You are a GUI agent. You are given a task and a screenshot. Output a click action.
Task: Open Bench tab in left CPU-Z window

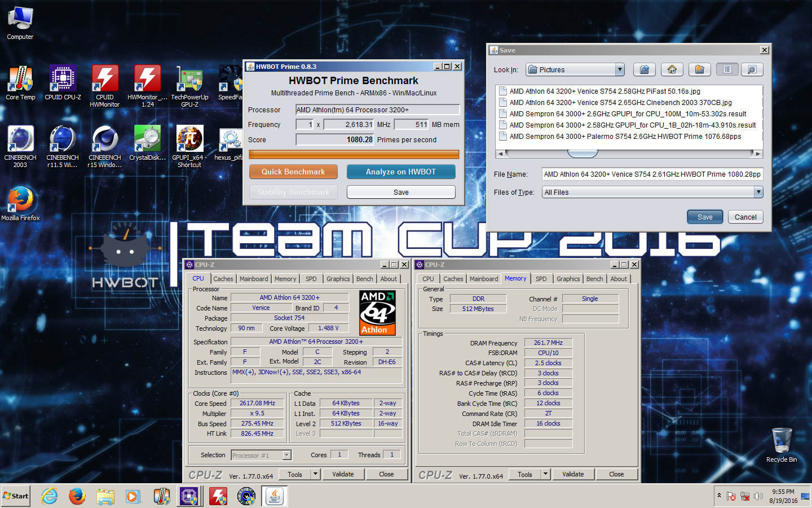point(365,279)
